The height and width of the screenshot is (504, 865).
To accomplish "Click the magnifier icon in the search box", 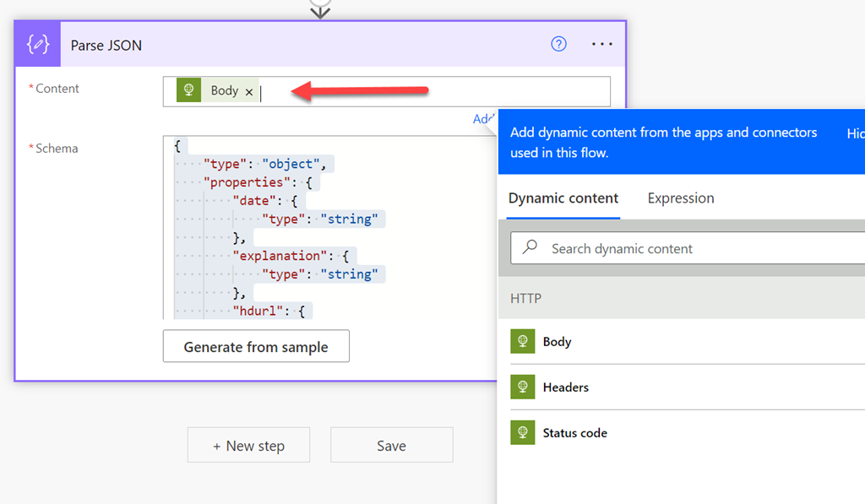I will [530, 248].
